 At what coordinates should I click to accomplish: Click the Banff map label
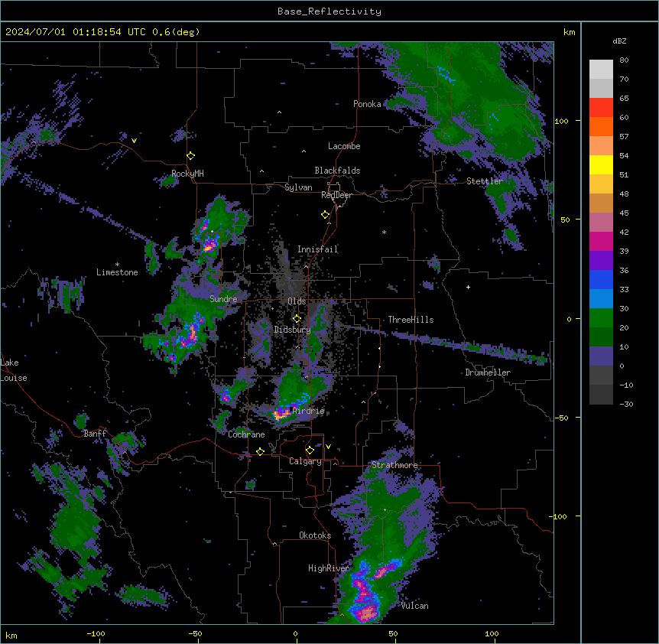tap(95, 434)
